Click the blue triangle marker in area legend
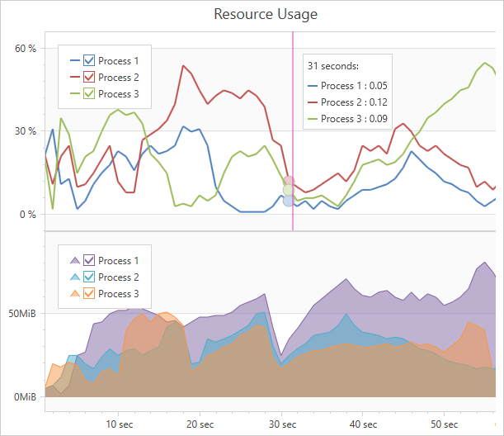 (75, 277)
